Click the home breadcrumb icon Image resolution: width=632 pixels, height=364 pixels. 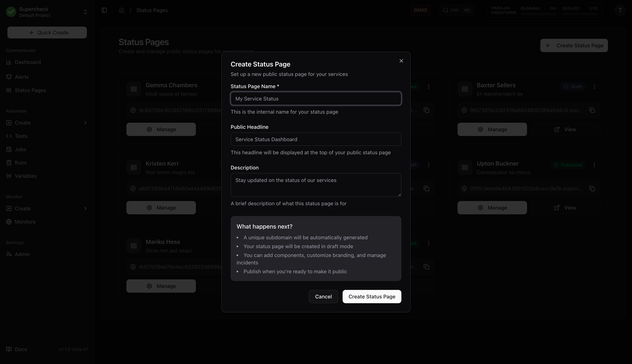click(121, 10)
